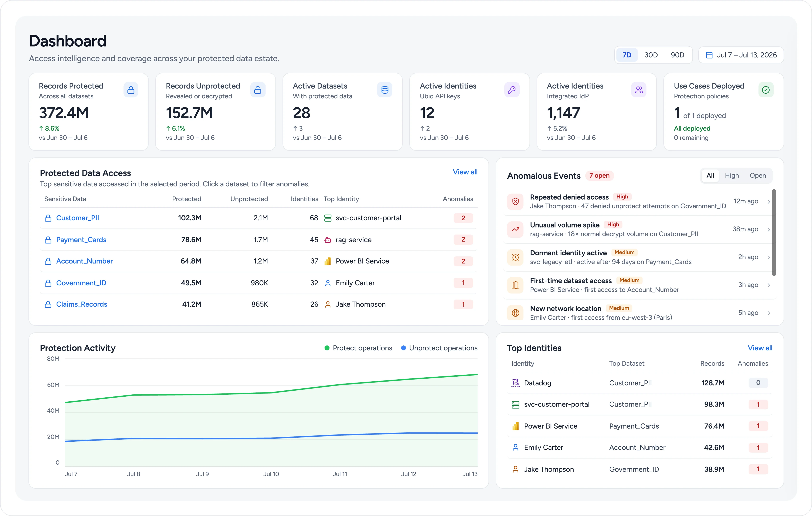
Task: Click the Datadog logo in Top Identities
Action: [x=515, y=383]
